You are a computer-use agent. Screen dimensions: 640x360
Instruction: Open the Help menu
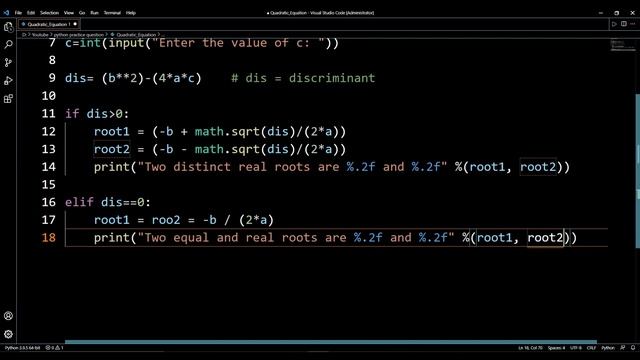[x=131, y=13]
